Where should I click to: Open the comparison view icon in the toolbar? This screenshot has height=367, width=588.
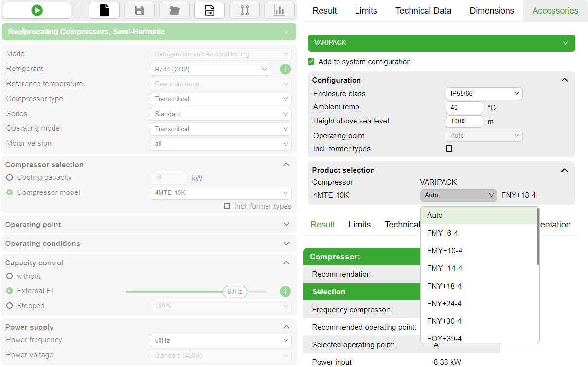coord(244,10)
